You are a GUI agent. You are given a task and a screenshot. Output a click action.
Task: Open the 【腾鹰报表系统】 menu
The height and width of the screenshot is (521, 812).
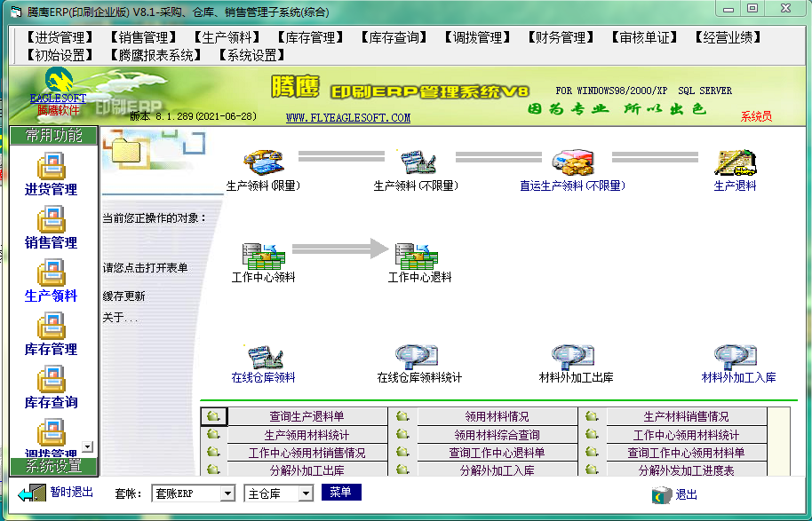click(155, 55)
